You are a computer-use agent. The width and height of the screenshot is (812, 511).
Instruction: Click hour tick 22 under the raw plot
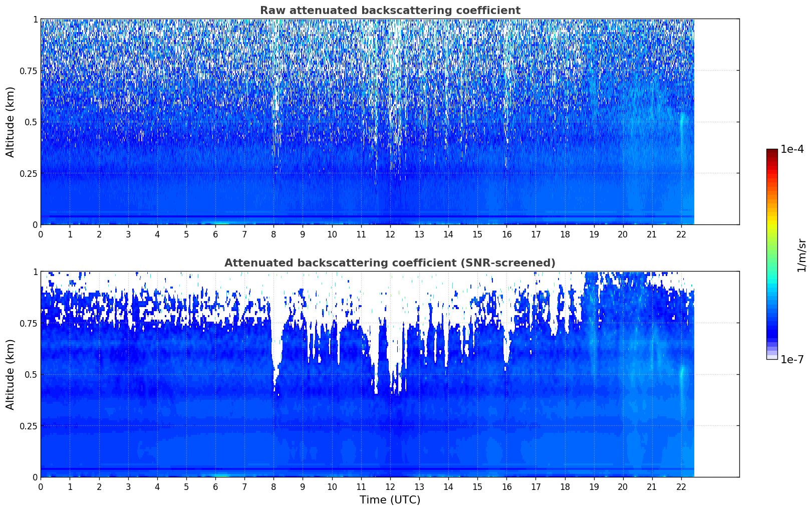(x=681, y=234)
